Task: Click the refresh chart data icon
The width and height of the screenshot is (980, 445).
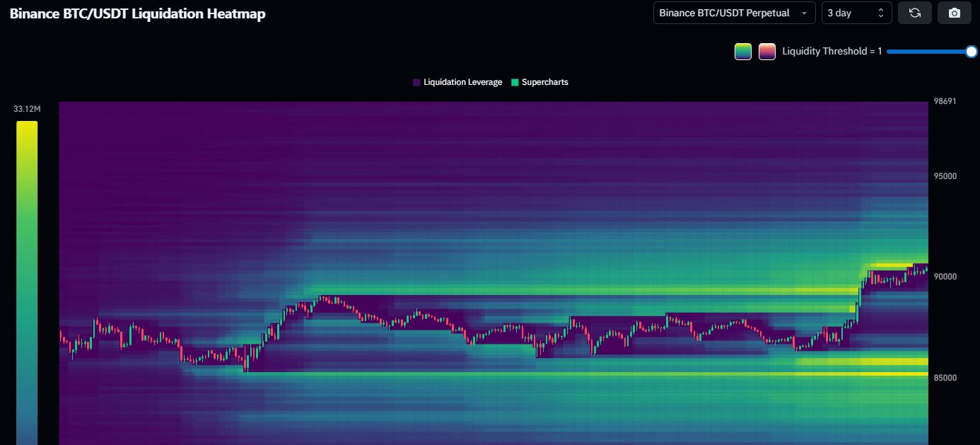Action: 915,13
